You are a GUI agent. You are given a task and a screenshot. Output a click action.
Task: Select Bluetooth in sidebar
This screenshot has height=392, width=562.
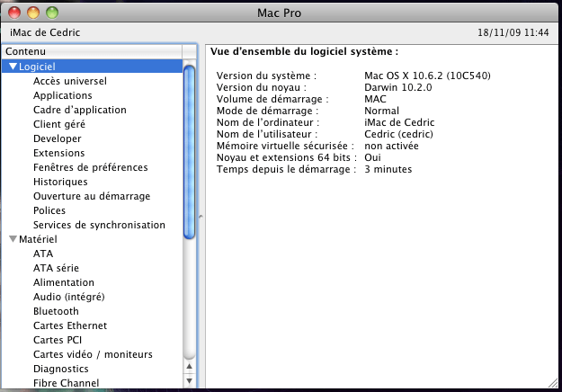(56, 311)
